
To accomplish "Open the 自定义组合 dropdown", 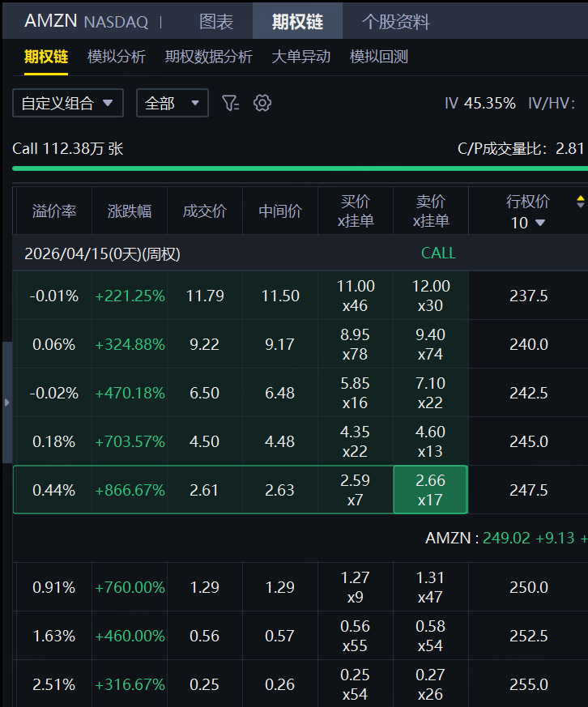I will coord(68,103).
